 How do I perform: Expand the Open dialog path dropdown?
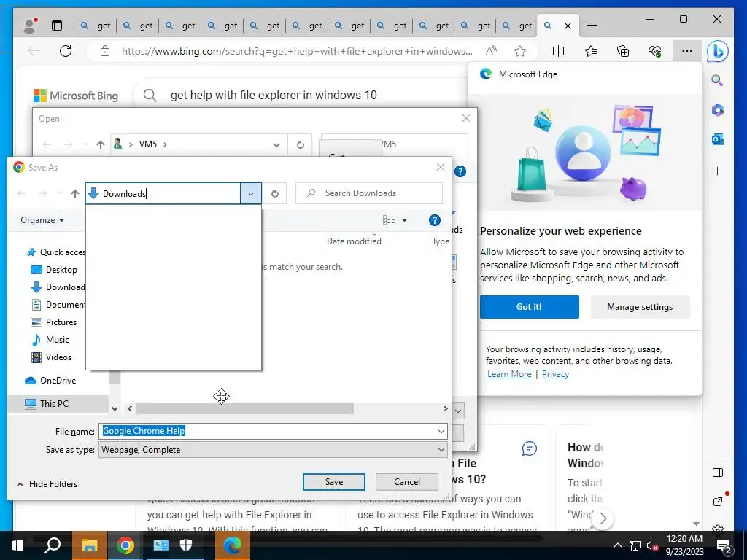point(276,145)
